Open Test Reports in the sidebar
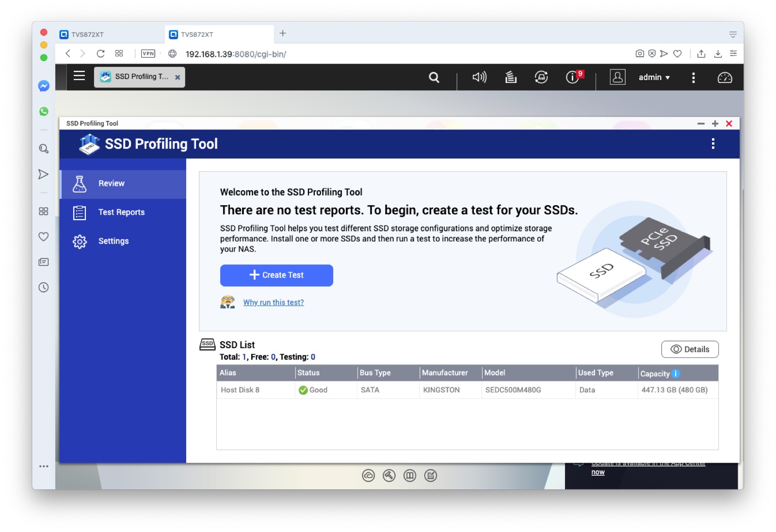 coord(123,212)
